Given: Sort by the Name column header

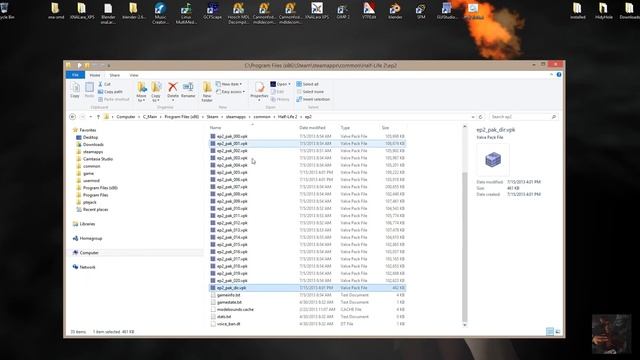Looking at the screenshot, I should [216, 128].
